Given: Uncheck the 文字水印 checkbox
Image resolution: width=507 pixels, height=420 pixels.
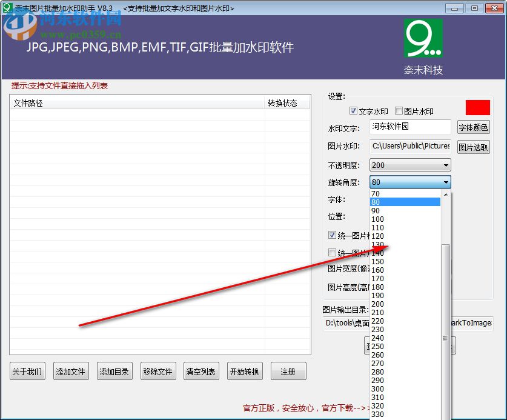Looking at the screenshot, I should pos(353,110).
